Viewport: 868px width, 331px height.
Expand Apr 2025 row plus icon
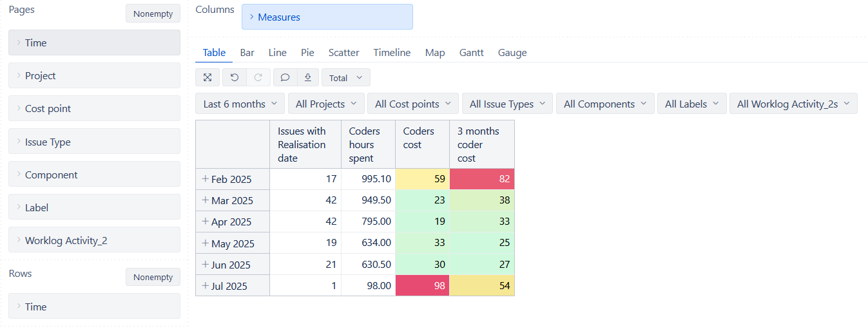206,221
